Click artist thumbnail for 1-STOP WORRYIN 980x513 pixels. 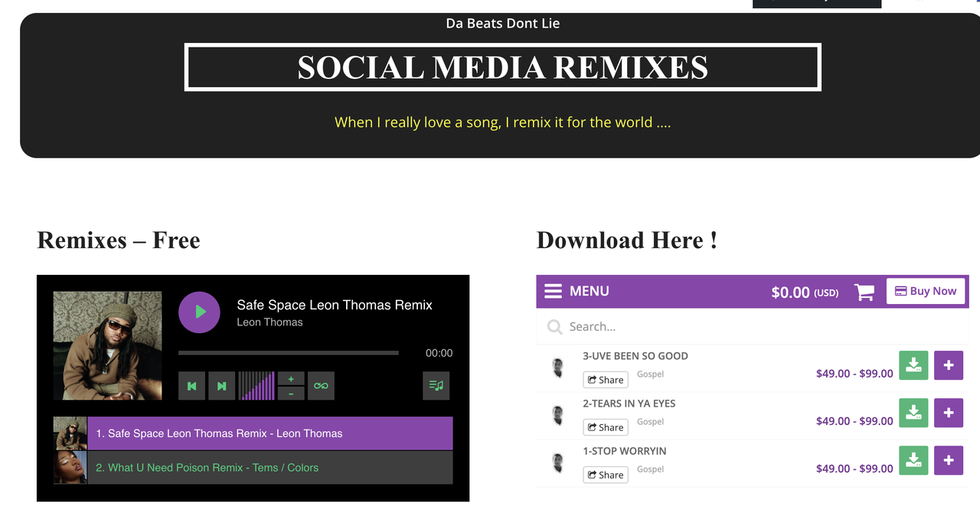[557, 462]
